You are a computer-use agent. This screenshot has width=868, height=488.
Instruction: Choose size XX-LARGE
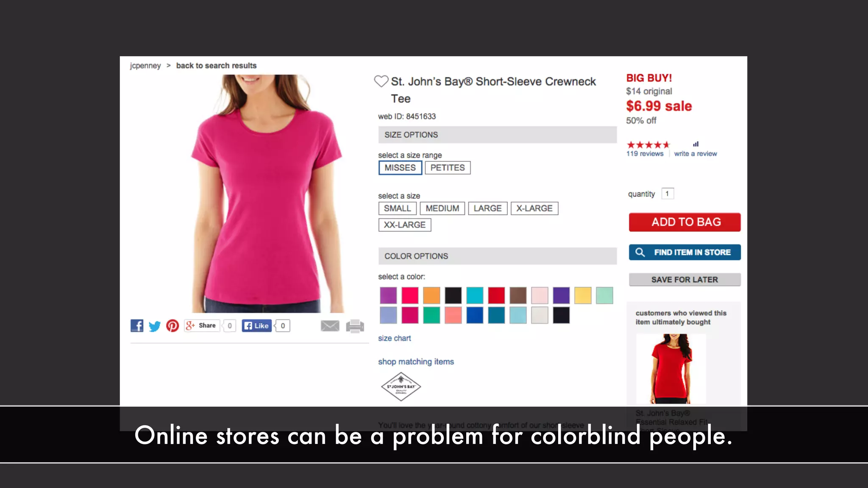(405, 225)
